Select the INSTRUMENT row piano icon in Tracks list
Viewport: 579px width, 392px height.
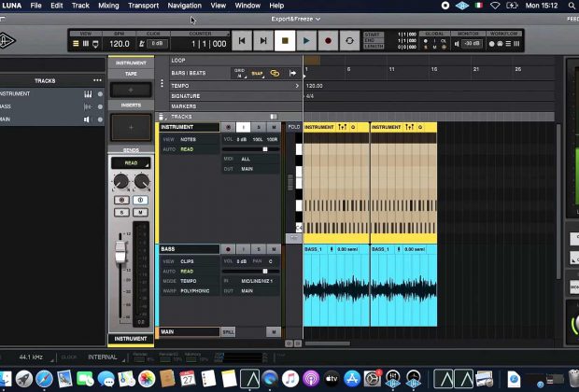pos(88,94)
